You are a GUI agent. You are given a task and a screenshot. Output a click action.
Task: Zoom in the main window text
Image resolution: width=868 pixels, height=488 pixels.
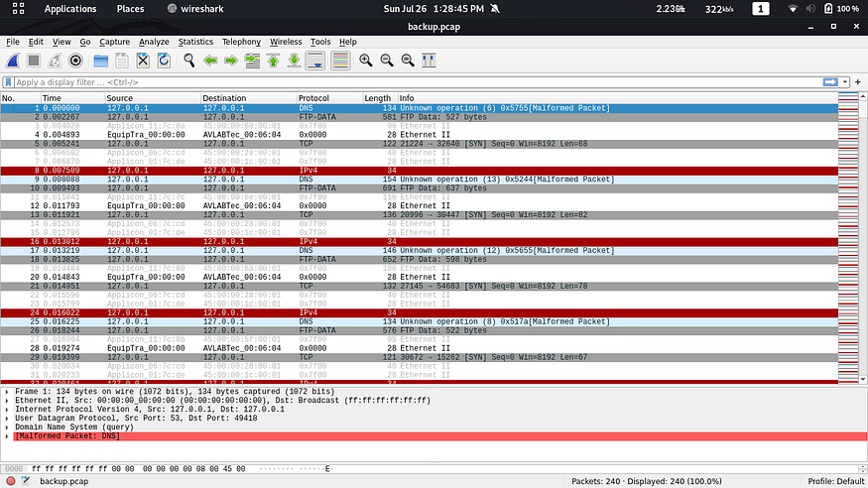click(x=365, y=61)
